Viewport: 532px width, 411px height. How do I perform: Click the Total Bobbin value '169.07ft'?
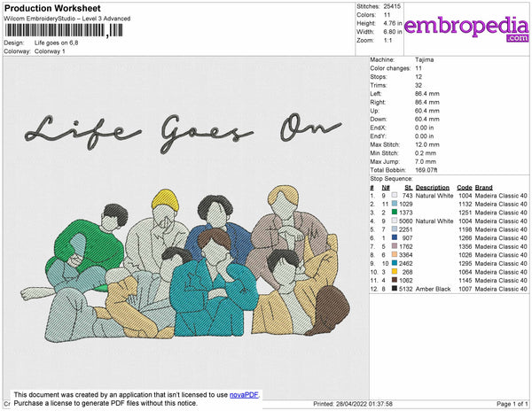coord(426,170)
